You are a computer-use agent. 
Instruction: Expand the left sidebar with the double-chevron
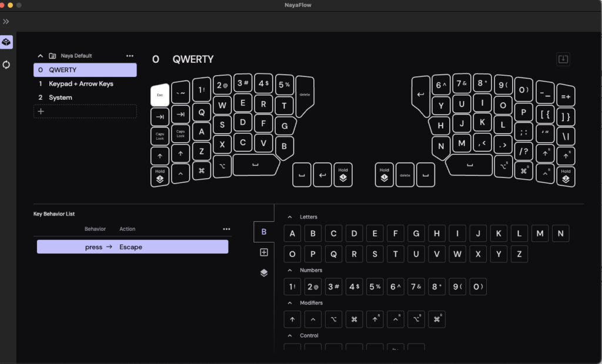pyautogui.click(x=6, y=22)
